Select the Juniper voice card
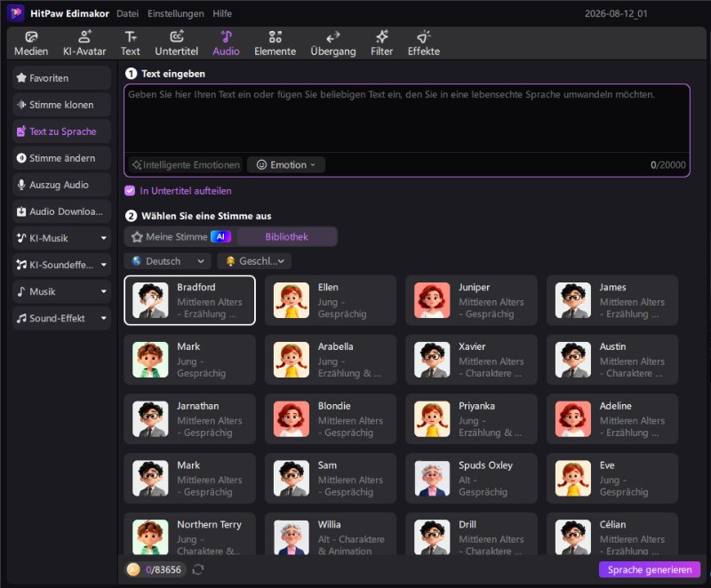The height and width of the screenshot is (588, 711). point(472,300)
